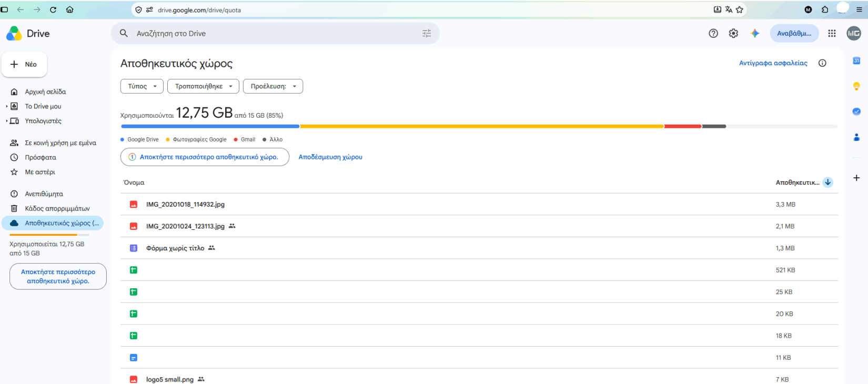Click the 20 KB size cell
Screen dimensions: 868x384
pyautogui.click(x=784, y=314)
